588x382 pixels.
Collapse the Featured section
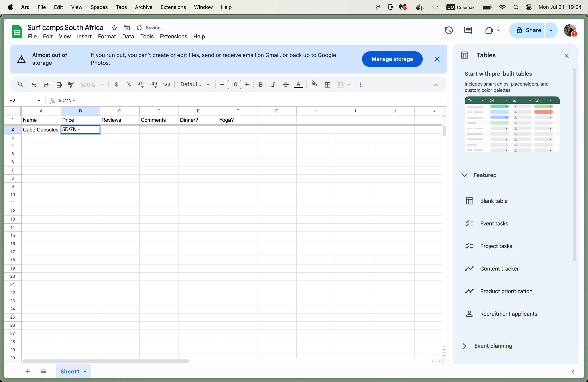464,175
